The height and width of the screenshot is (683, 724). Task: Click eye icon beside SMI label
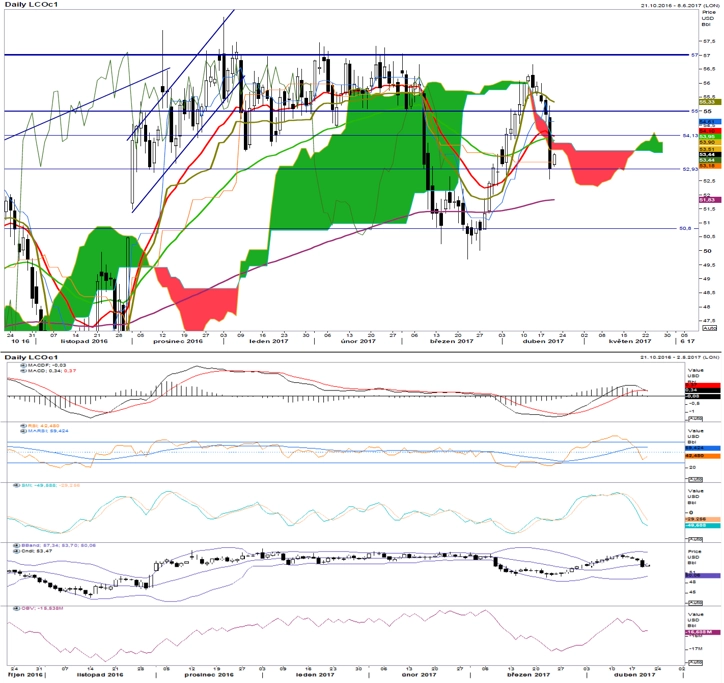click(17, 485)
